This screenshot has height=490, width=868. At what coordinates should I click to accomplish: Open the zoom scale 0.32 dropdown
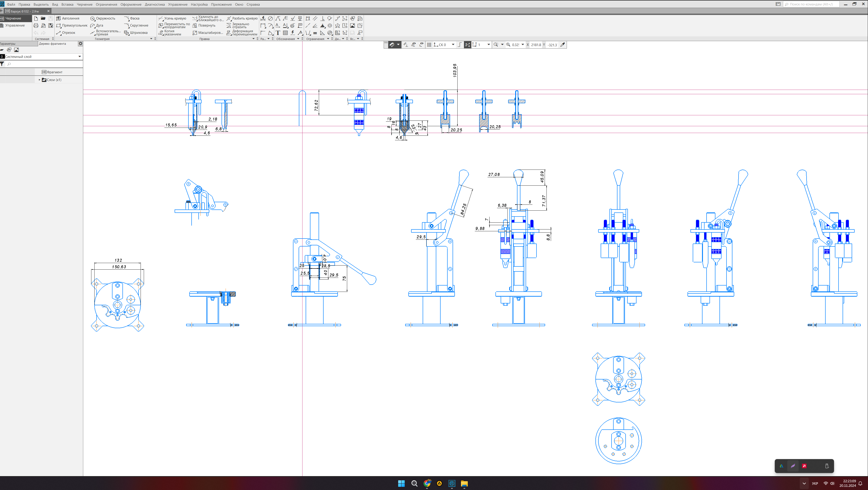(x=523, y=44)
